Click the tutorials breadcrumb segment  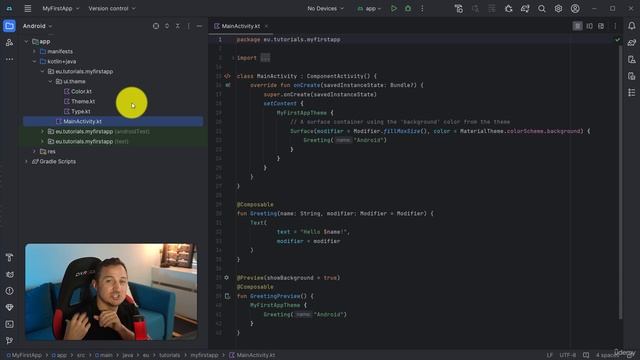[169, 355]
